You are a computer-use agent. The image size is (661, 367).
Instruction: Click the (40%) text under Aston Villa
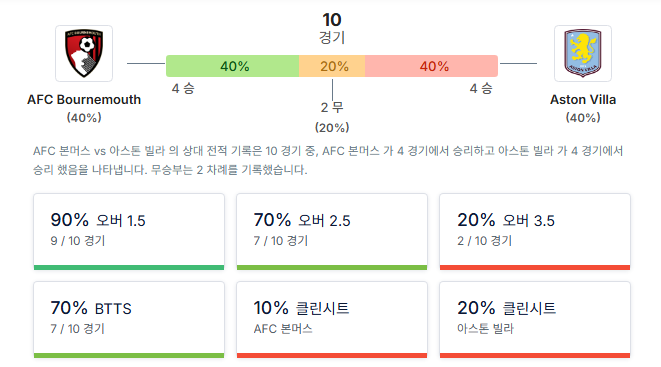pyautogui.click(x=583, y=118)
